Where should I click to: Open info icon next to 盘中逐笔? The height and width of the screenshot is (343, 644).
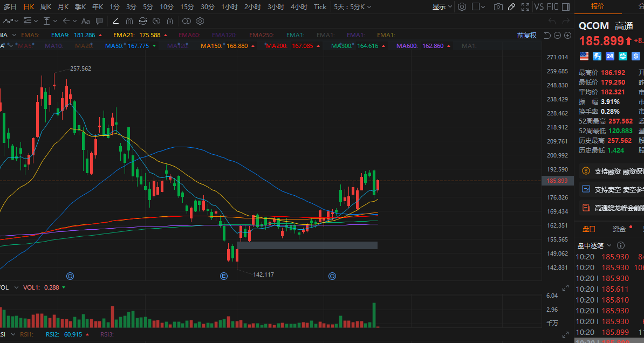pyautogui.click(x=621, y=245)
